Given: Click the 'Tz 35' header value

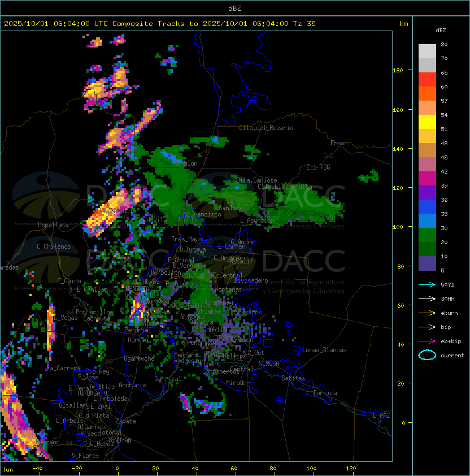Looking at the screenshot, I should pyautogui.click(x=304, y=24).
